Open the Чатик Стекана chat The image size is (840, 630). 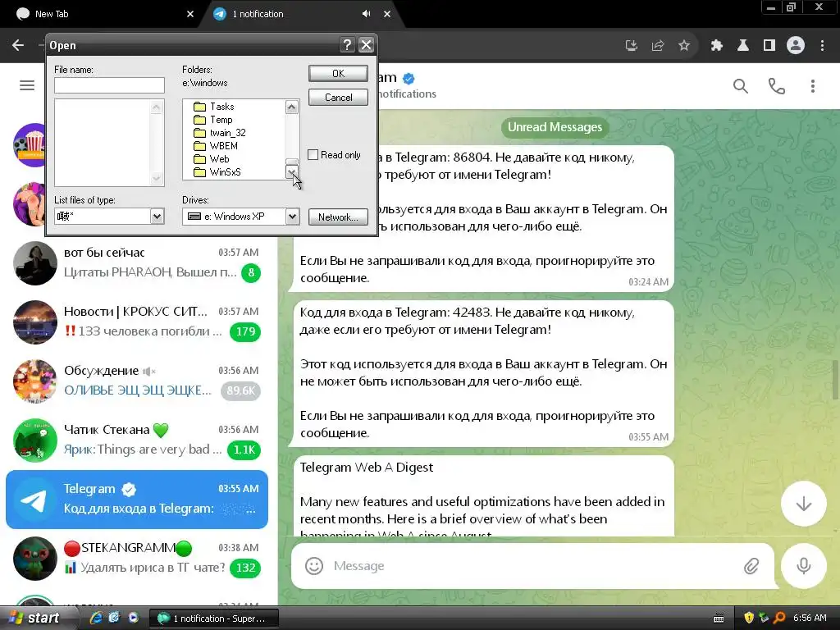[x=137, y=440]
